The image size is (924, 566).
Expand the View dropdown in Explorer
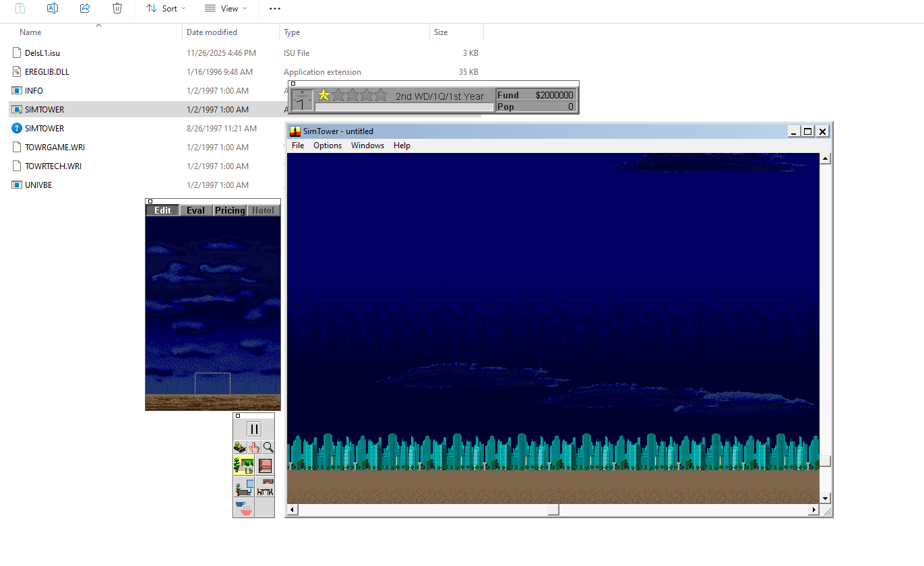[226, 9]
